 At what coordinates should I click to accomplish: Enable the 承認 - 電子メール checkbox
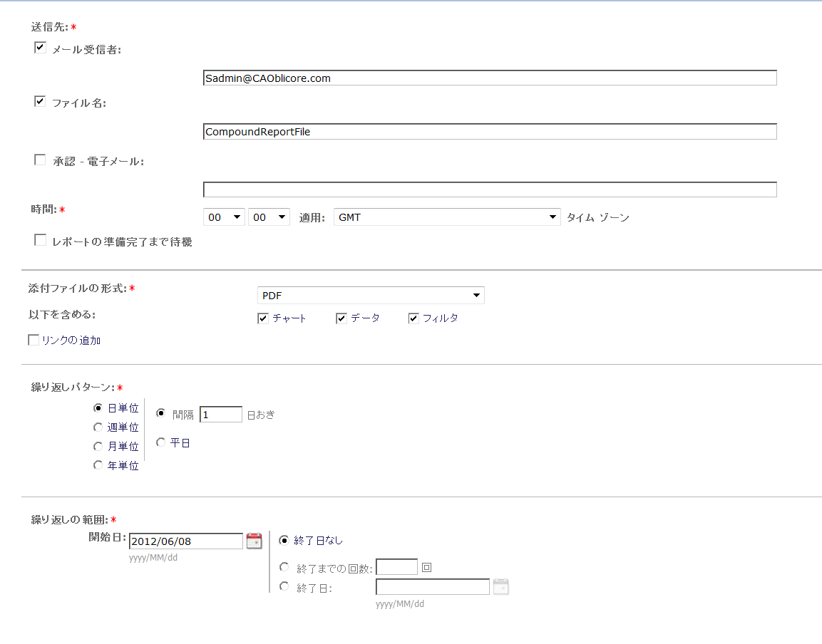click(x=40, y=160)
